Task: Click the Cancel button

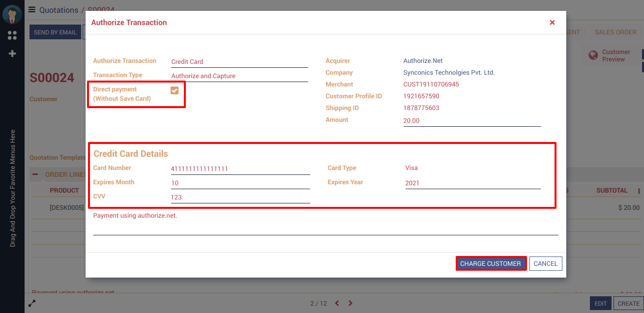Action: (545, 264)
